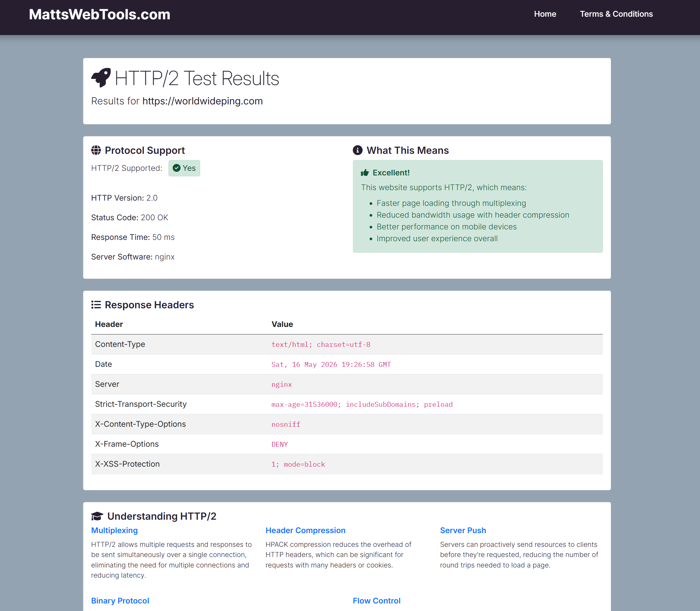Click the Improved user experience overall bullet
Screen dimensions: 700x611
coord(437,238)
